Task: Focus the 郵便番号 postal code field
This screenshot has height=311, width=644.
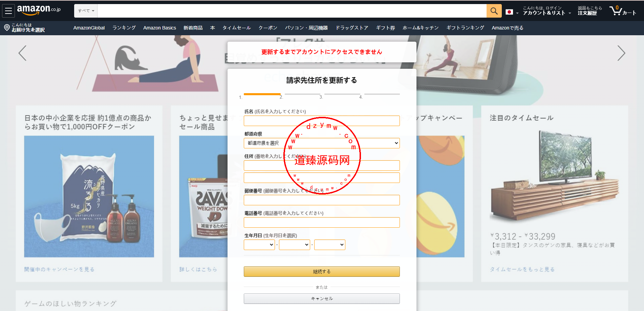Action: [x=322, y=200]
